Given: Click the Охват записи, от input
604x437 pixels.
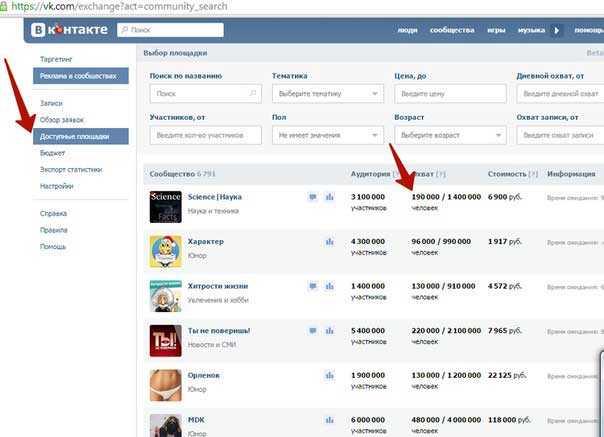Looking at the screenshot, I should pyautogui.click(x=560, y=135).
